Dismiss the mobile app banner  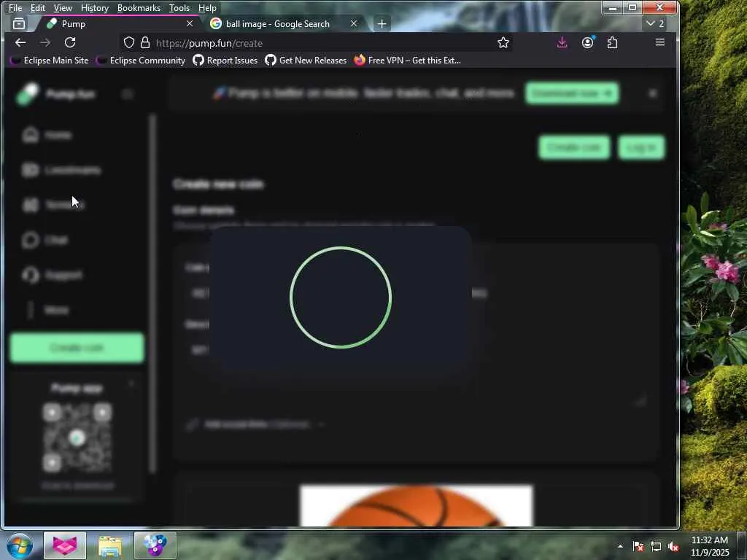click(x=653, y=93)
